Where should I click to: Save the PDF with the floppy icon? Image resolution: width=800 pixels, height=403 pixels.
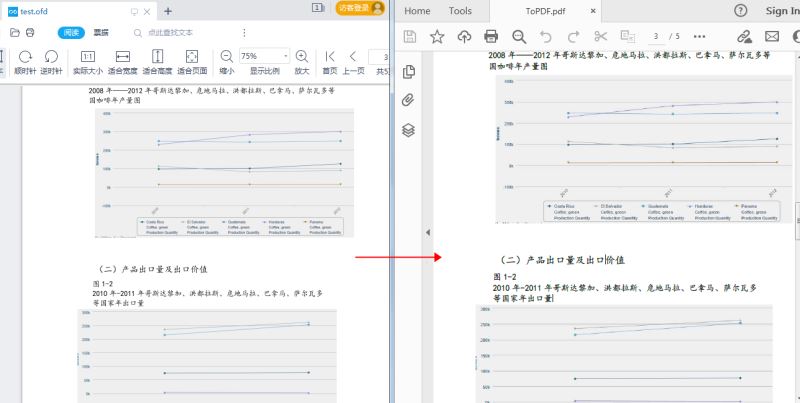click(410, 36)
